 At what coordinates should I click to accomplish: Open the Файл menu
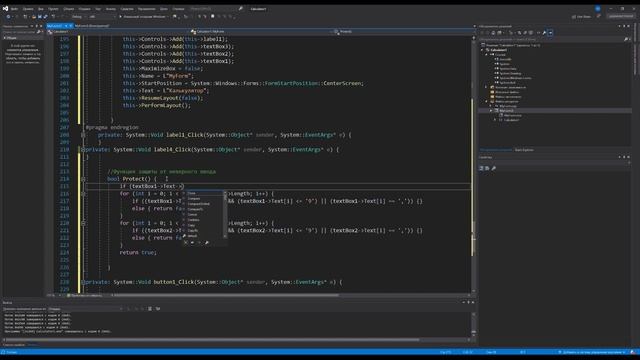coord(14,9)
